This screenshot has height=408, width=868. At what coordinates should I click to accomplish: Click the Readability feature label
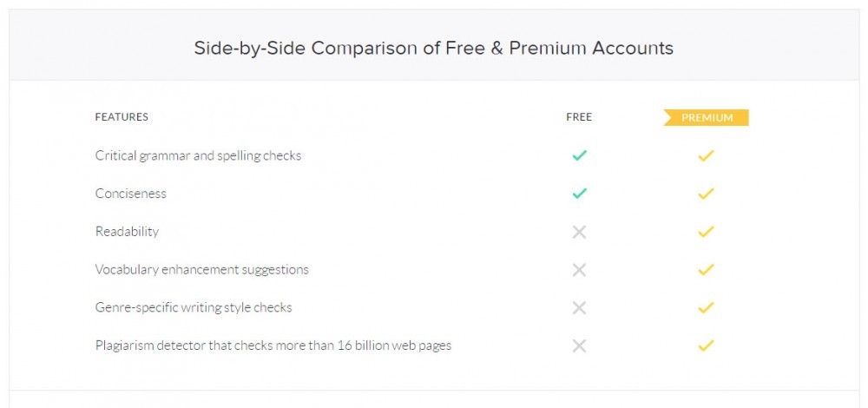pos(127,232)
